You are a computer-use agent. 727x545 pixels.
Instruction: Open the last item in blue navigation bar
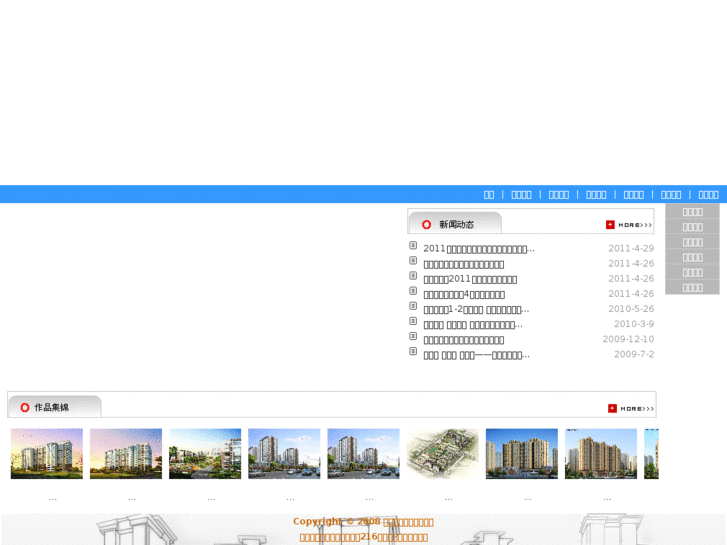pos(708,195)
